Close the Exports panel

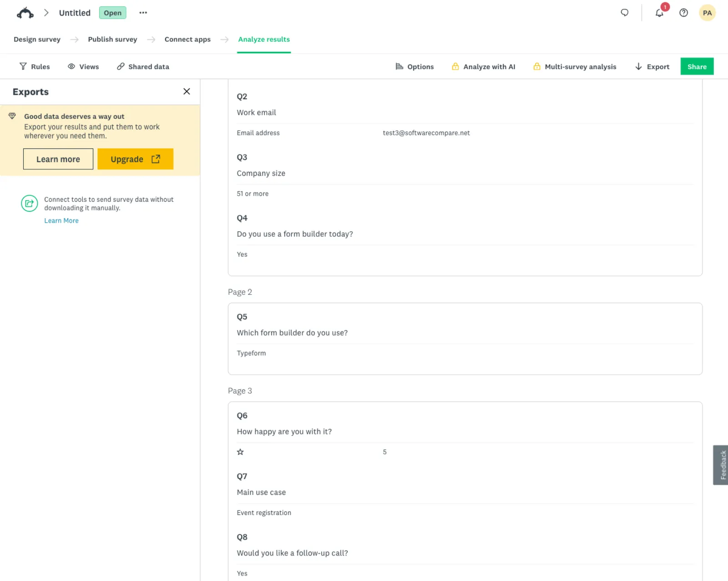click(x=187, y=92)
